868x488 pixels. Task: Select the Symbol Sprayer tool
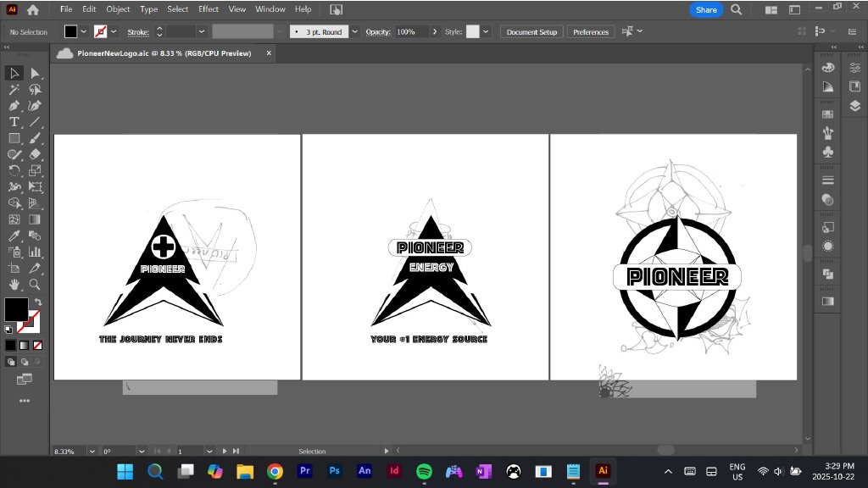(x=14, y=252)
